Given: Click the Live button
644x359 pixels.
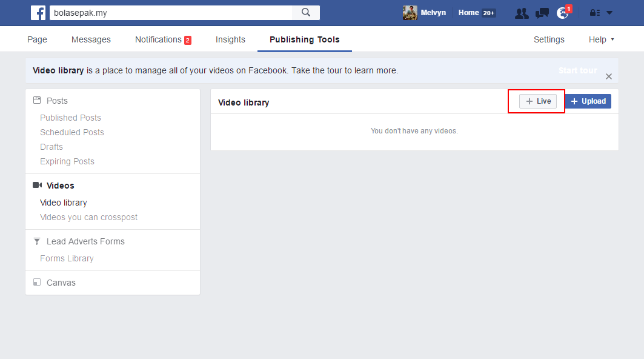Looking at the screenshot, I should pos(538,101).
